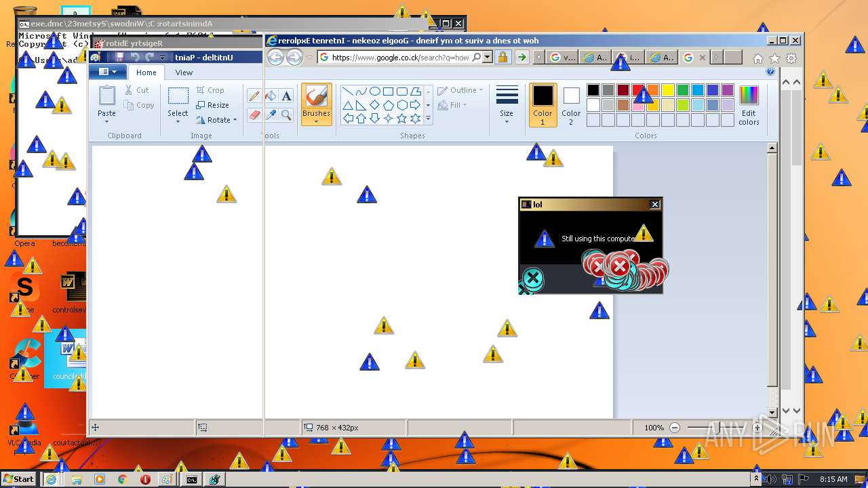Choose the Rectangle shape
Screen dimensions: 868x488
[x=388, y=91]
